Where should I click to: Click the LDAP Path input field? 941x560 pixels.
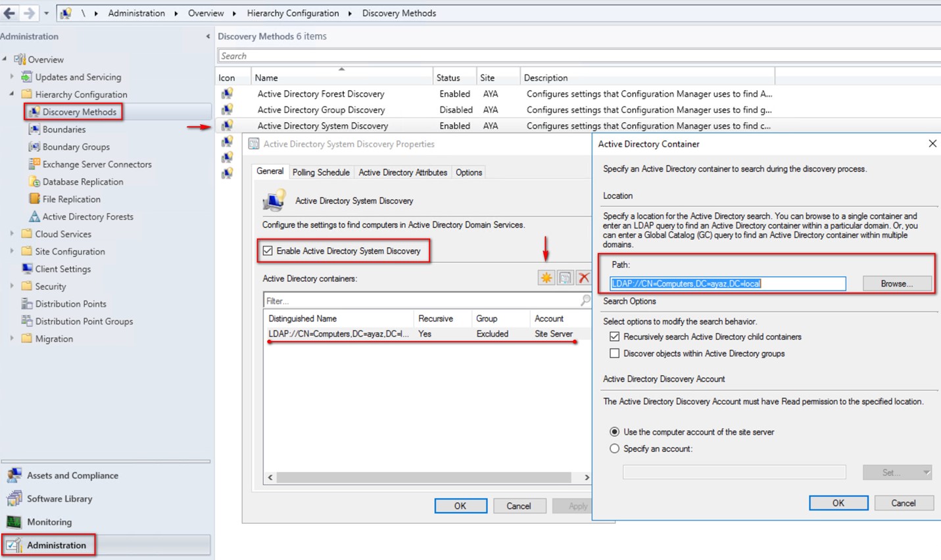(x=728, y=284)
